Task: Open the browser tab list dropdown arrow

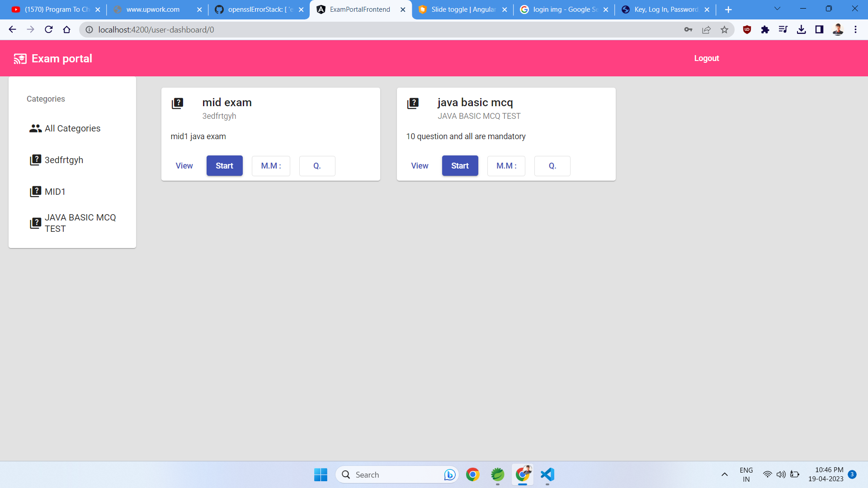Action: [777, 9]
